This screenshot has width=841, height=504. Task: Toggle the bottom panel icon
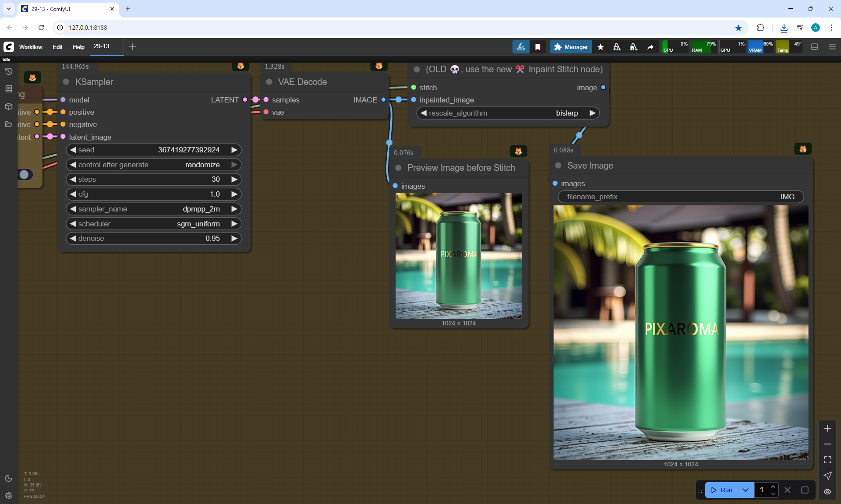click(x=815, y=47)
